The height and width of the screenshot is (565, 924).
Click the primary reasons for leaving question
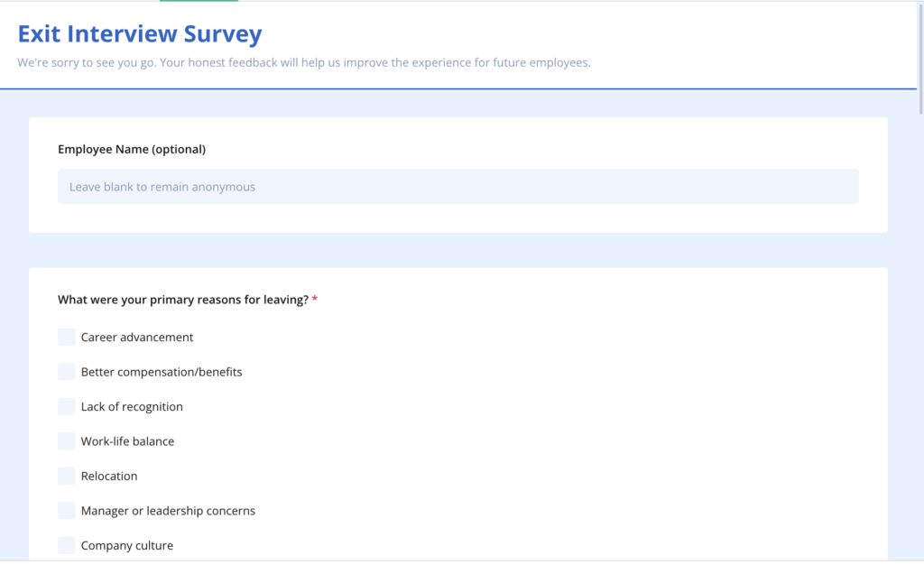tap(182, 300)
